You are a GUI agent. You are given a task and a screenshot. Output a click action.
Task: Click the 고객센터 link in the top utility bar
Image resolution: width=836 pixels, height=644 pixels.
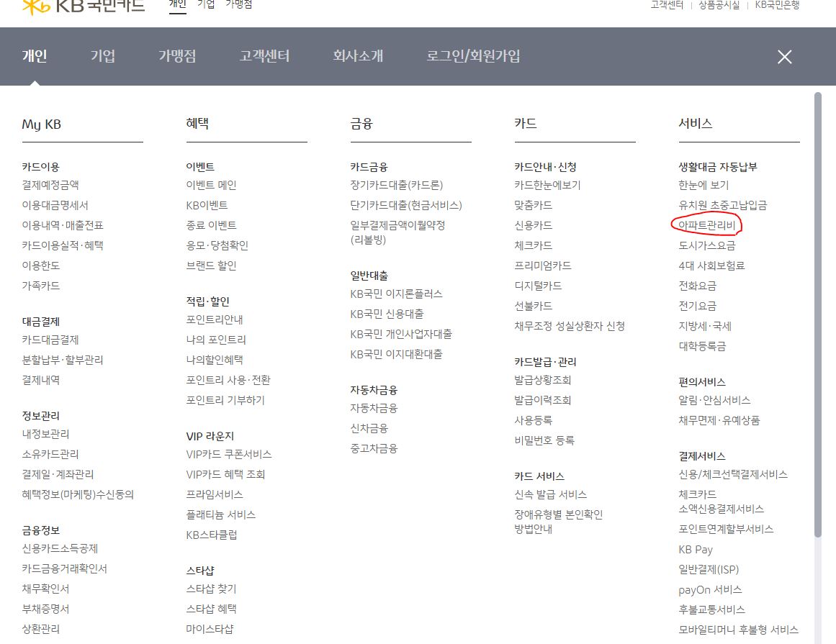click(667, 5)
